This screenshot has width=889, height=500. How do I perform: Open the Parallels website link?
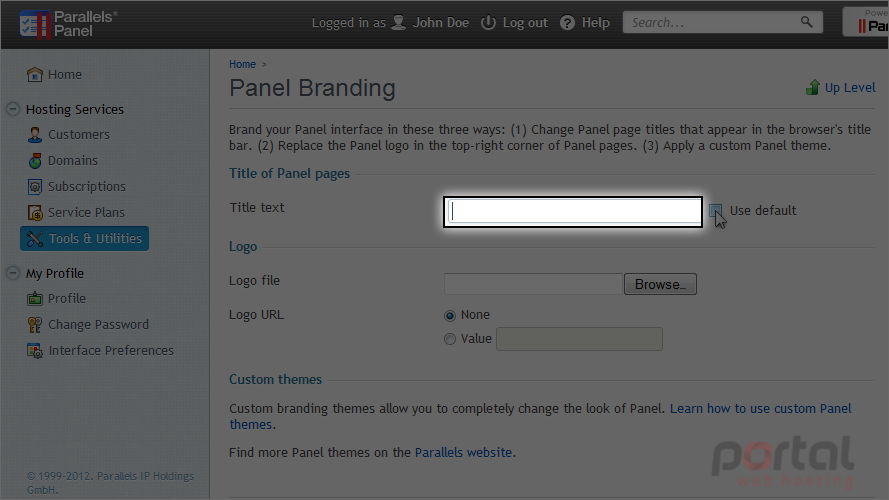pyautogui.click(x=463, y=452)
